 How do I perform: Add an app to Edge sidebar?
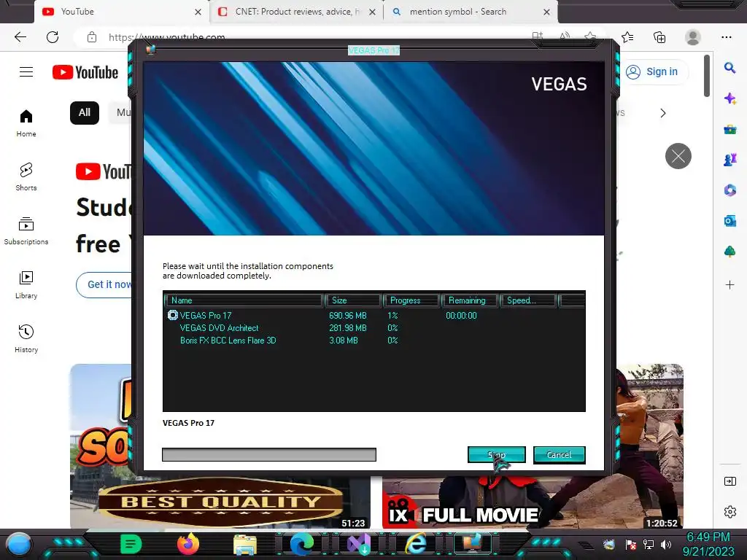729,285
